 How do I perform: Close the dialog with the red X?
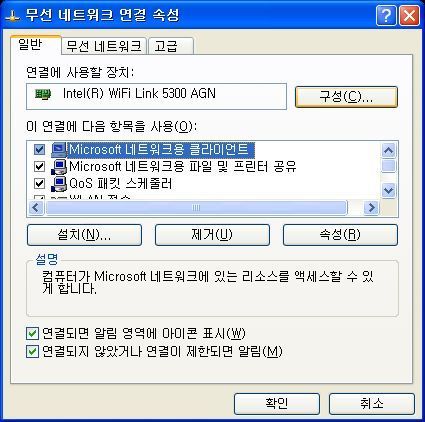point(409,15)
